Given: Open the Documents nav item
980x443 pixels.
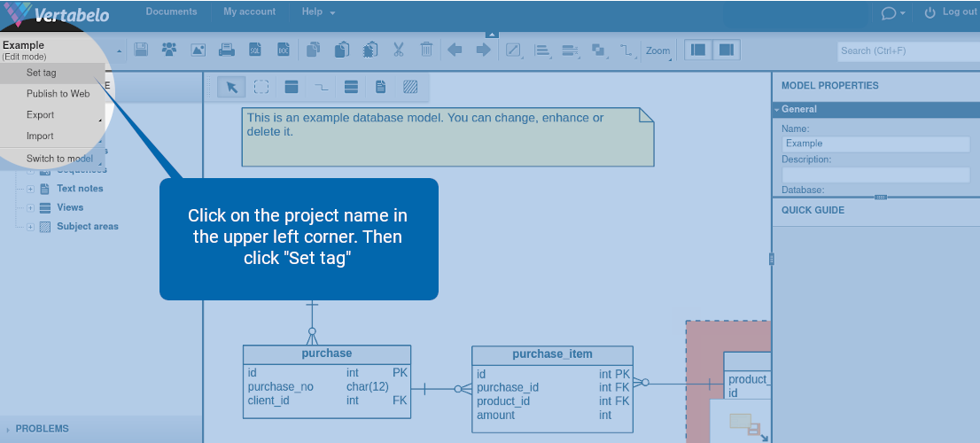Looking at the screenshot, I should click(171, 12).
